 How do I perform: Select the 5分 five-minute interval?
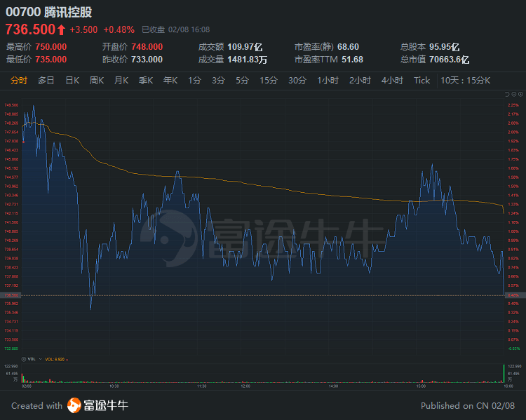point(242,81)
